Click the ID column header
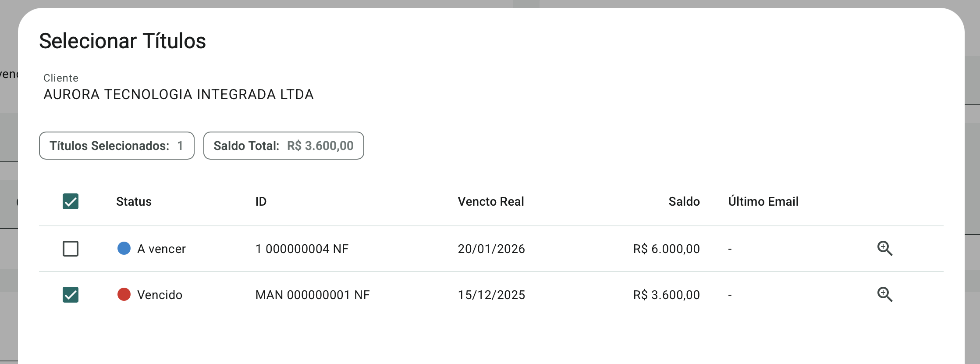Screen dimensions: 980x364 click(261, 202)
